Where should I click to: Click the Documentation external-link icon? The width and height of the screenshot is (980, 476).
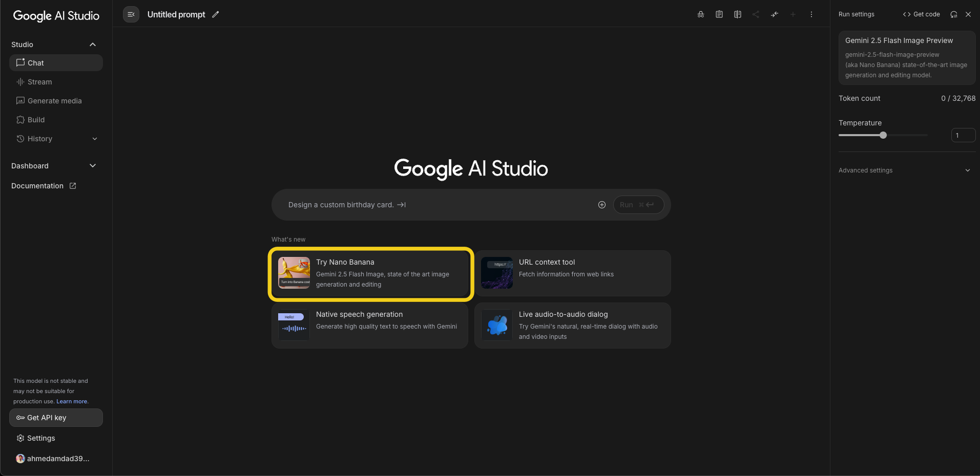73,186
